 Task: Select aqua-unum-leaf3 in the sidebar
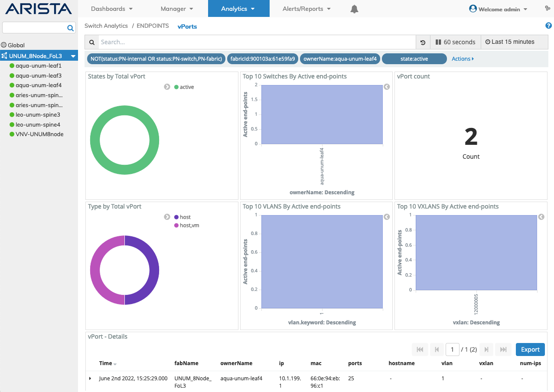point(39,75)
